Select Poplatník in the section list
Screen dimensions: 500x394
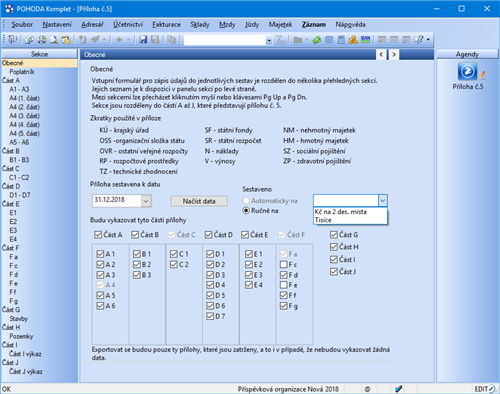pos(22,72)
